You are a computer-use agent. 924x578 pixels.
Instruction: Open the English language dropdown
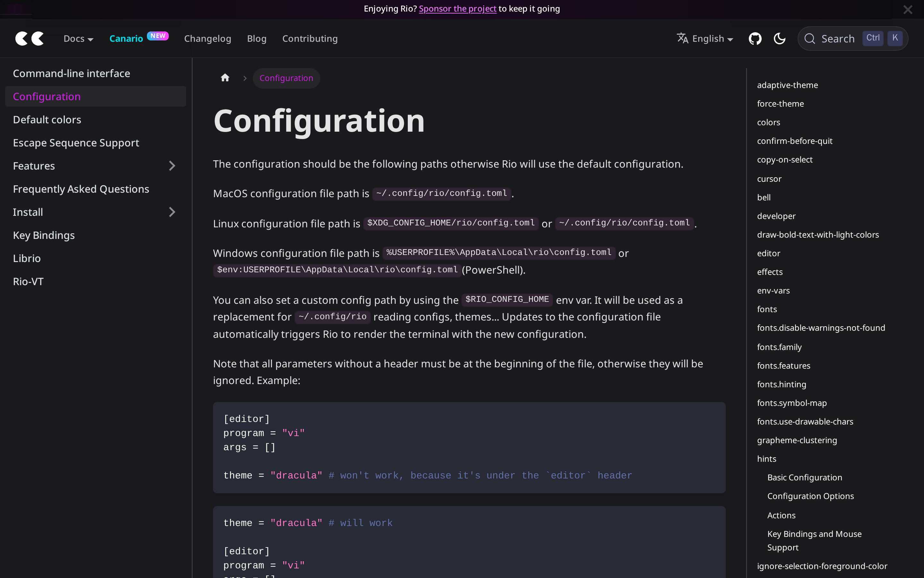point(705,39)
